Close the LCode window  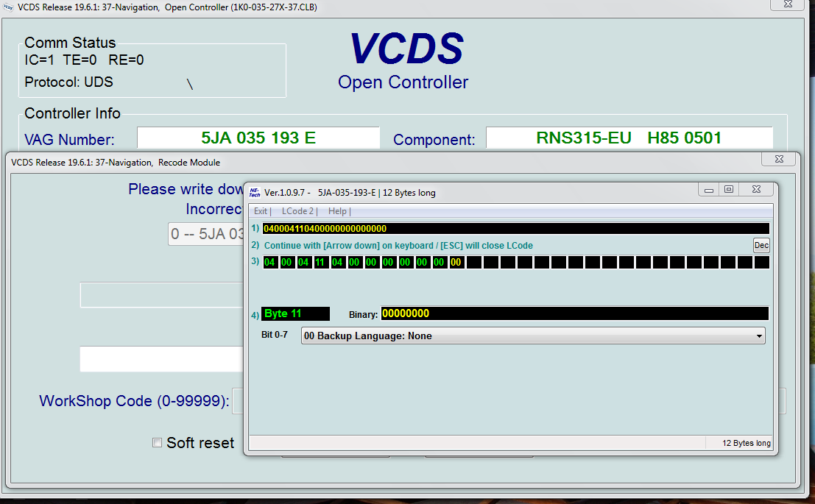(757, 190)
